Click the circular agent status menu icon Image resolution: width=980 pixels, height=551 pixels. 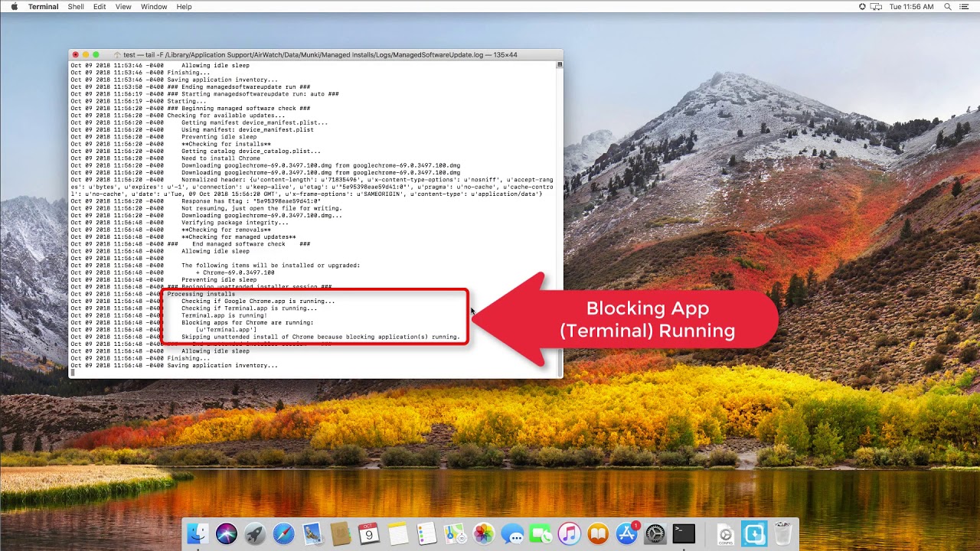(862, 7)
